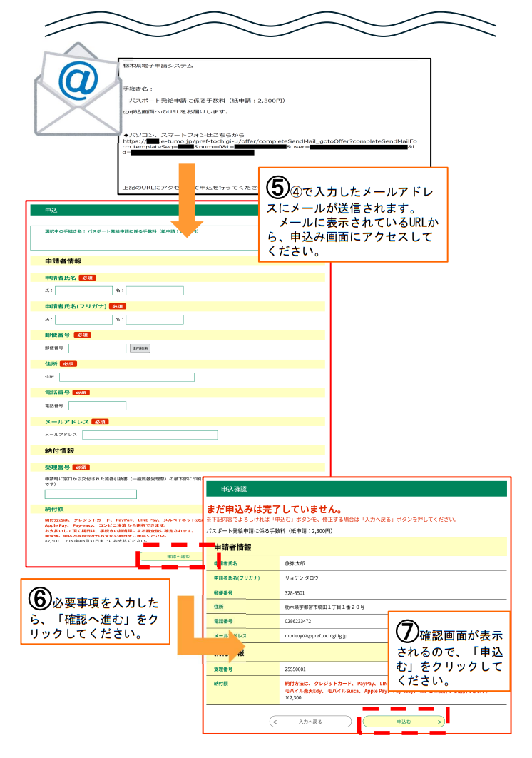The image size is (532, 758).
Task: Click the 必須 badge next to 申請者氏名
Action: coord(87,277)
